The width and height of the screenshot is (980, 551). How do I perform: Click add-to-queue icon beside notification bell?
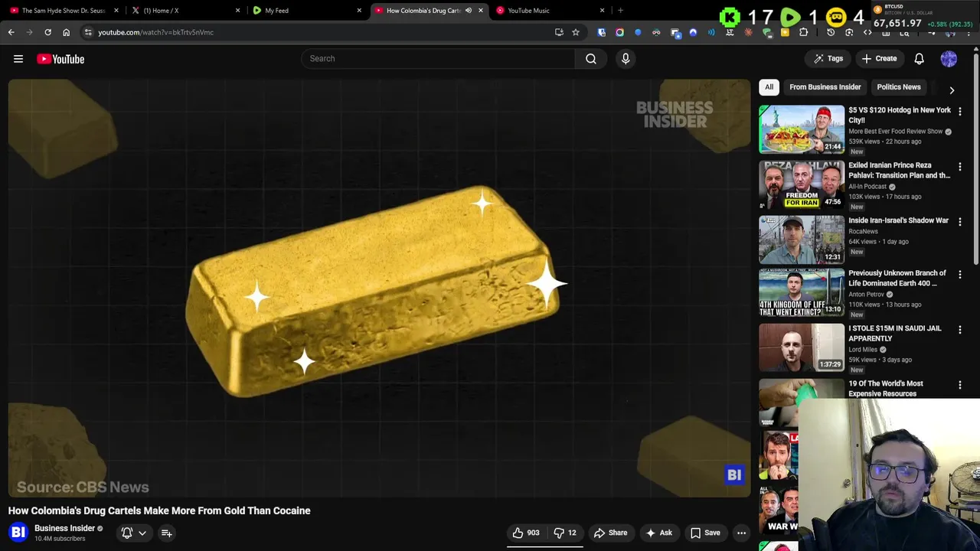coord(166,533)
